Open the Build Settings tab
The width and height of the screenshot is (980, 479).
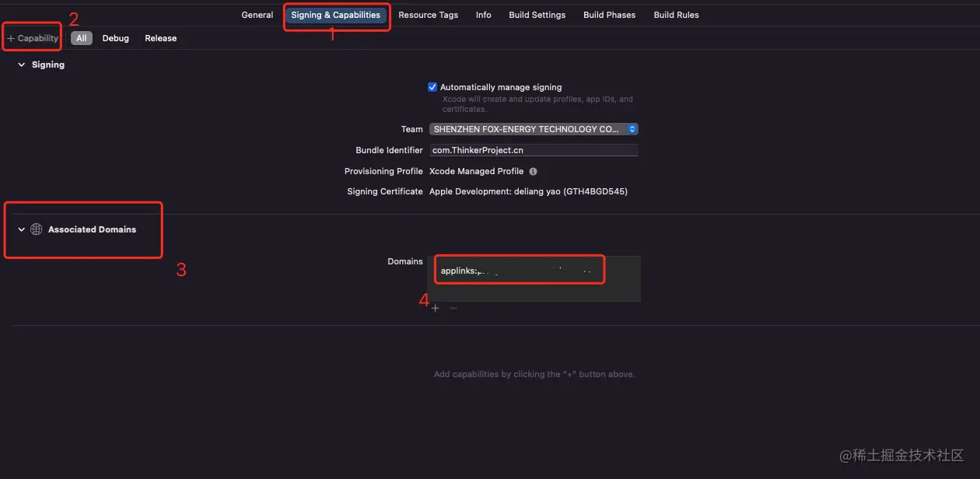tap(537, 15)
